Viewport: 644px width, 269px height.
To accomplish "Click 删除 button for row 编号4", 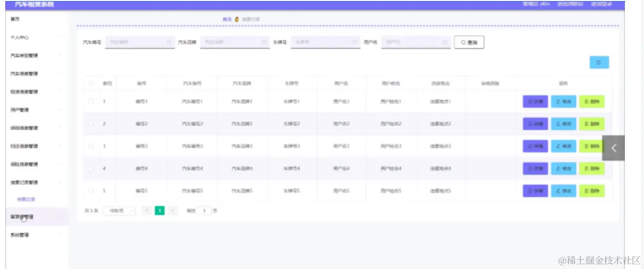I will pos(592,168).
